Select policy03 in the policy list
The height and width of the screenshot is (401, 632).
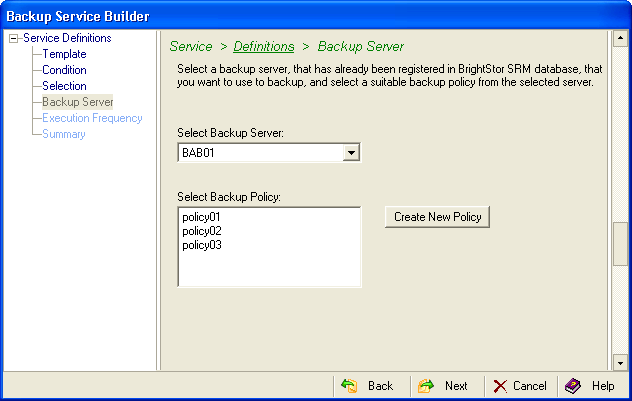coord(202,245)
